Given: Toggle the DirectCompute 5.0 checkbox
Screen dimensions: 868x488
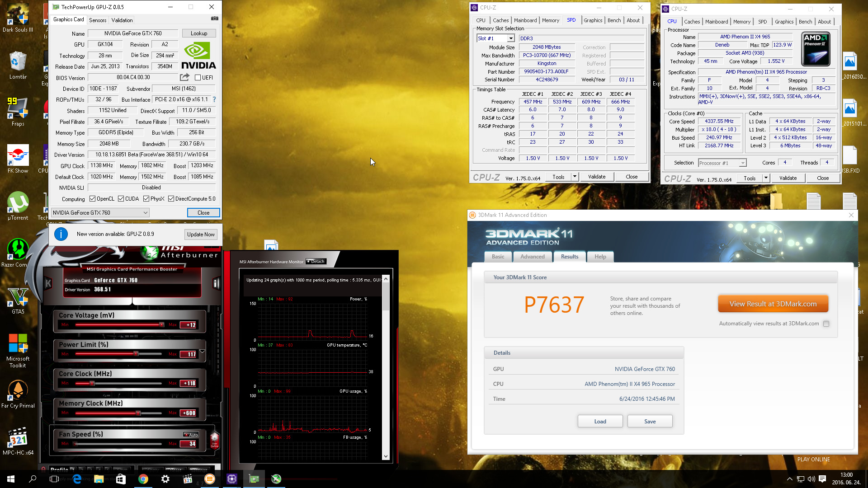Looking at the screenshot, I should (171, 199).
